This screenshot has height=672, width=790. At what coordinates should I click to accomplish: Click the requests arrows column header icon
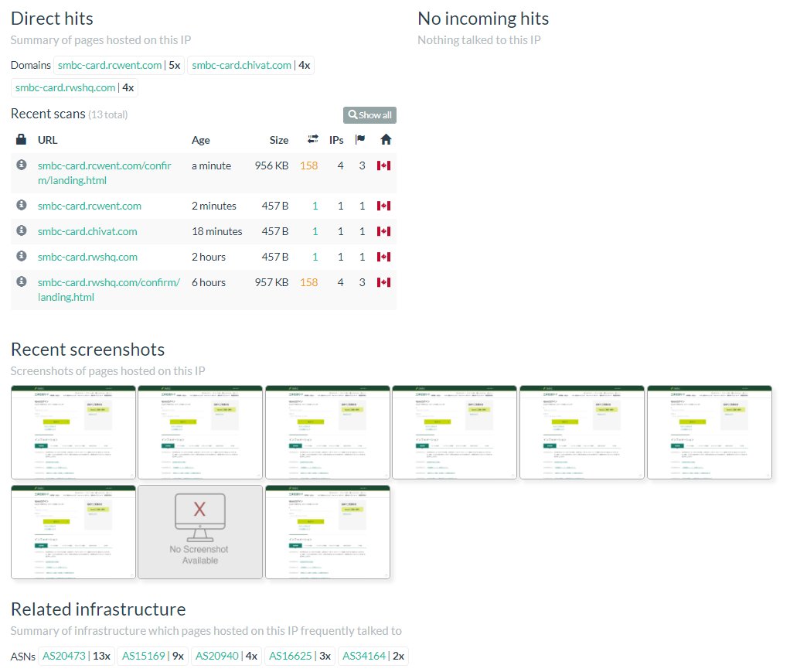click(x=313, y=139)
